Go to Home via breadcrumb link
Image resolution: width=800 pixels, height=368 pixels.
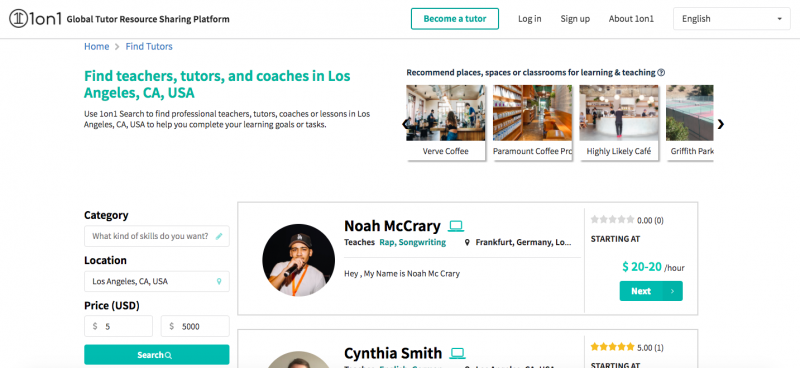[96, 46]
